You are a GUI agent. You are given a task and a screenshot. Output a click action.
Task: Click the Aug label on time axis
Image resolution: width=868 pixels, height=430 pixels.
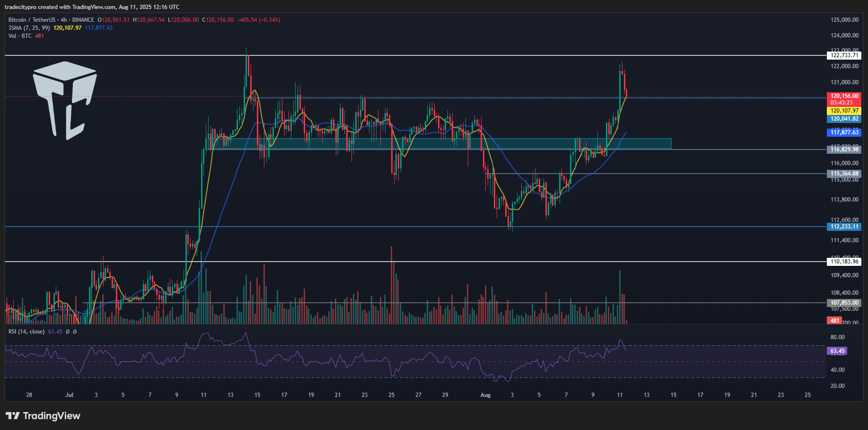[485, 395]
